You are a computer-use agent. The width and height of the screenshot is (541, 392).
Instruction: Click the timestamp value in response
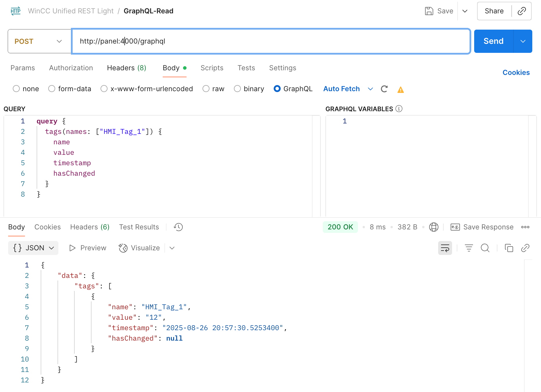[x=223, y=328]
